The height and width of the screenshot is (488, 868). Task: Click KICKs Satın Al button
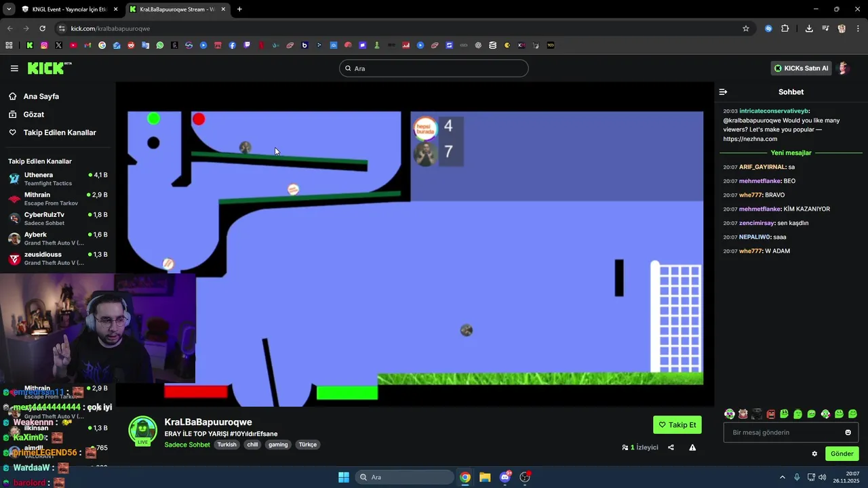[x=801, y=68]
